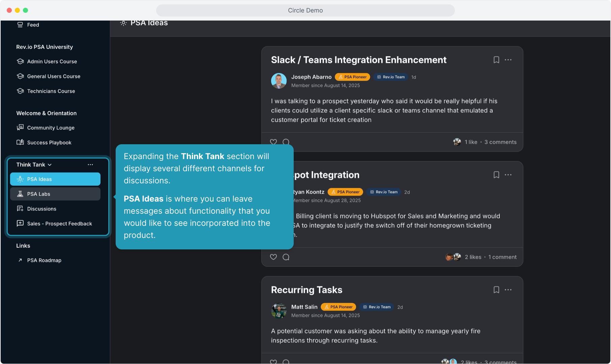611x364 pixels.
Task: Go to Community Lounge
Action: click(51, 128)
